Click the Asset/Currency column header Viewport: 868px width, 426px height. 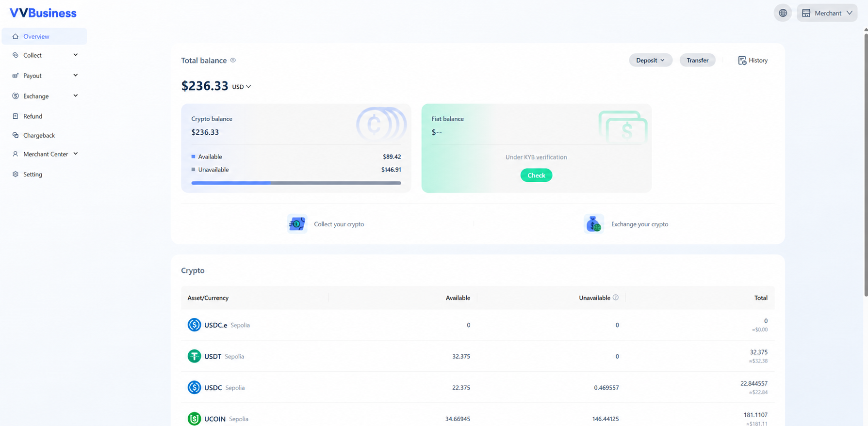point(208,298)
